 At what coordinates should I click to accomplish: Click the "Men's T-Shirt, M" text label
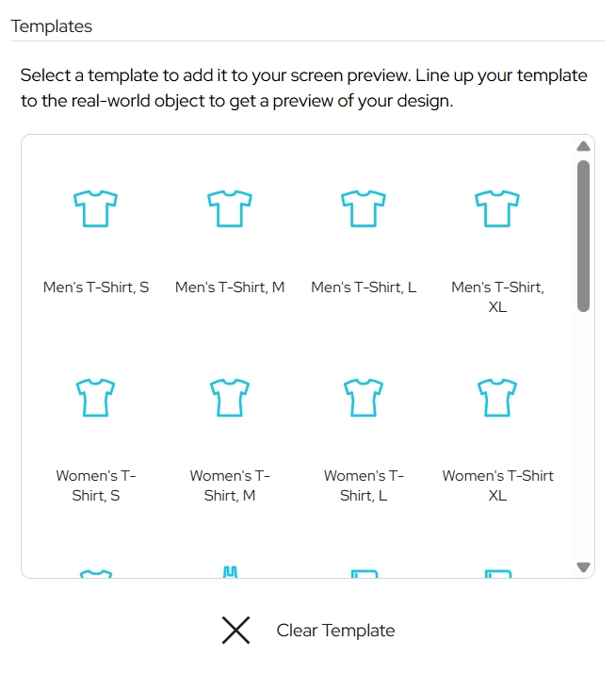[230, 288]
